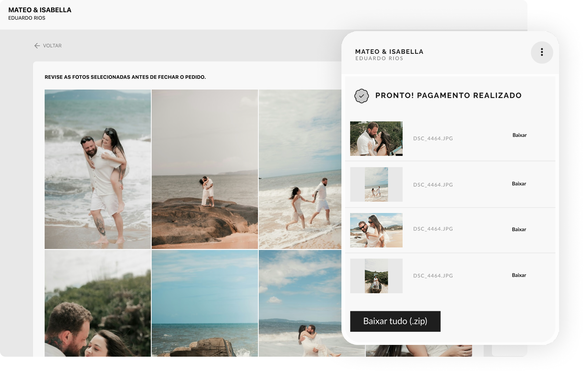Viewport: 588px width, 376px height.
Task: Download the couple by the boat photo
Action: click(519, 275)
